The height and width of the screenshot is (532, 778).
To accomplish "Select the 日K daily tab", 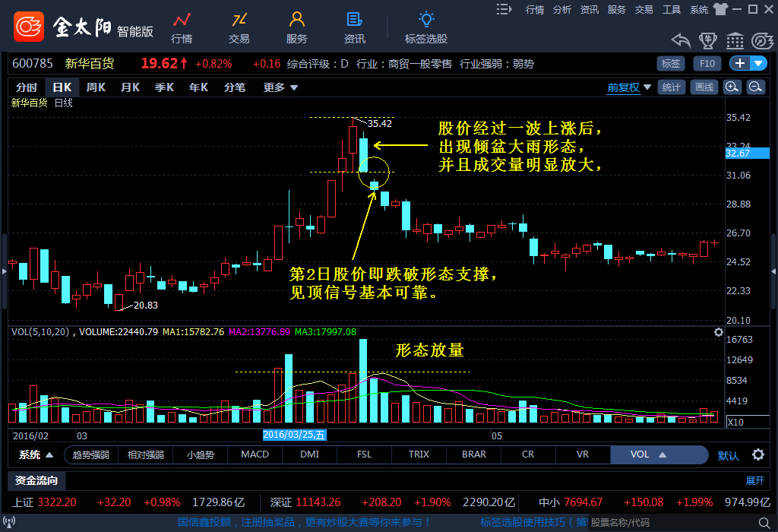I will coord(62,87).
